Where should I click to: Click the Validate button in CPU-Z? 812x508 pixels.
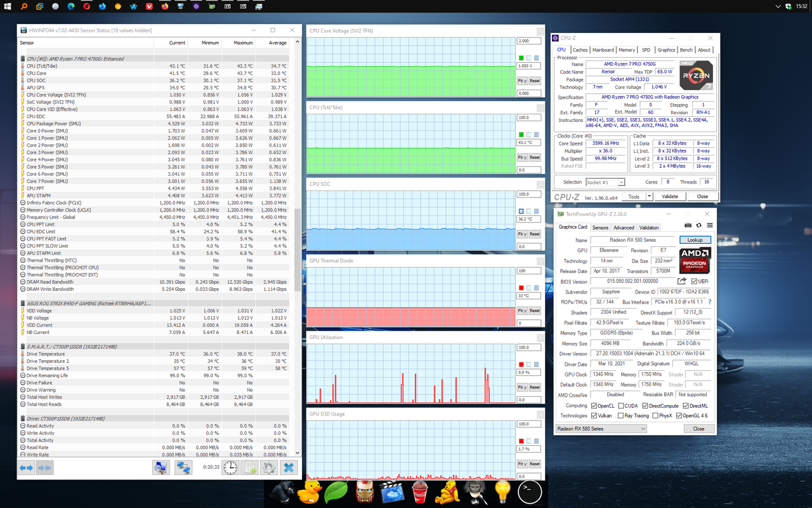point(670,197)
